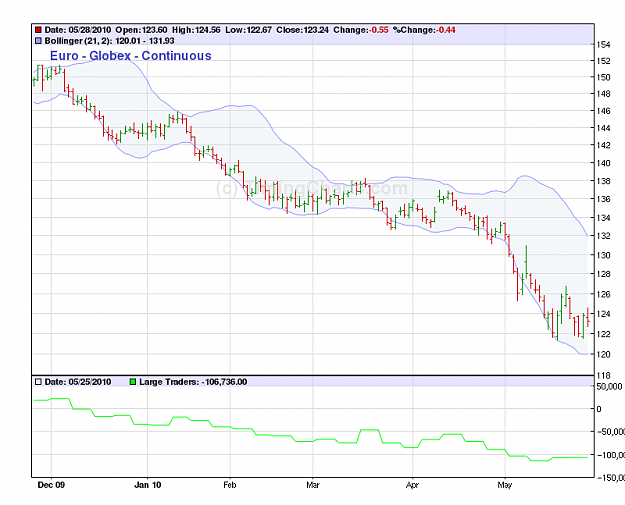The image size is (625, 505).
Task: Click the white legend box beside Date: 05/25/2010
Action: click(38, 382)
